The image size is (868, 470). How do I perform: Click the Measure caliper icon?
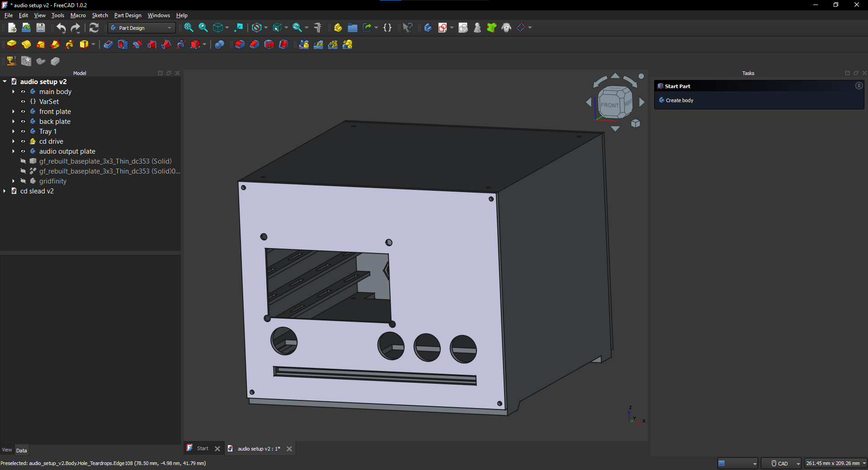click(318, 28)
